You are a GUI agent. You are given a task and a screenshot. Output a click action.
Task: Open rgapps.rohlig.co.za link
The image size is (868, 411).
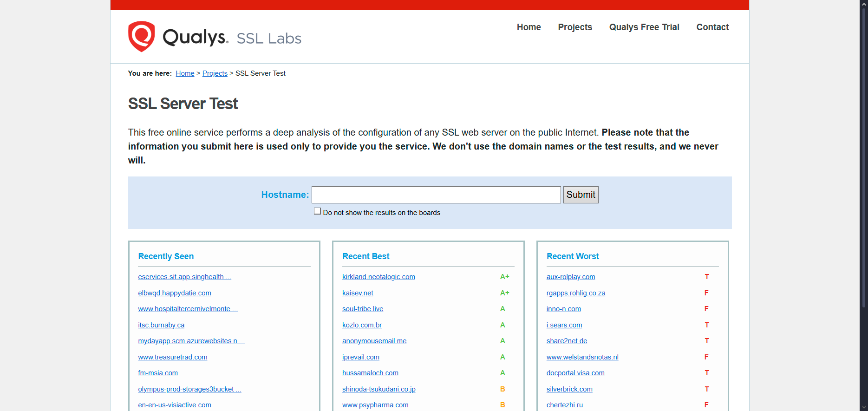576,293
